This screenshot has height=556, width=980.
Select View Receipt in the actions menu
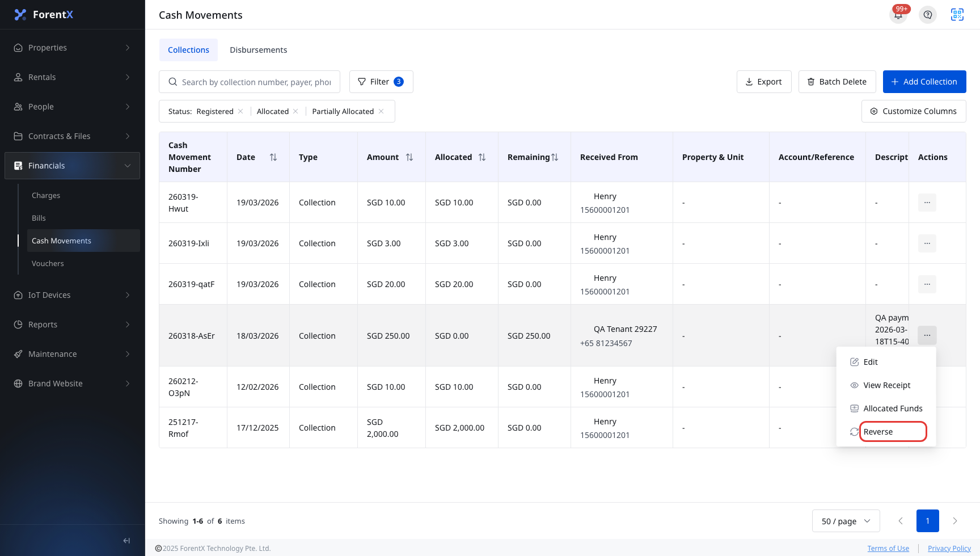click(x=886, y=385)
